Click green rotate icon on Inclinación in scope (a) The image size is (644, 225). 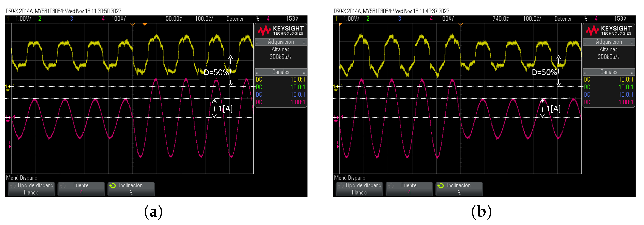click(x=113, y=186)
